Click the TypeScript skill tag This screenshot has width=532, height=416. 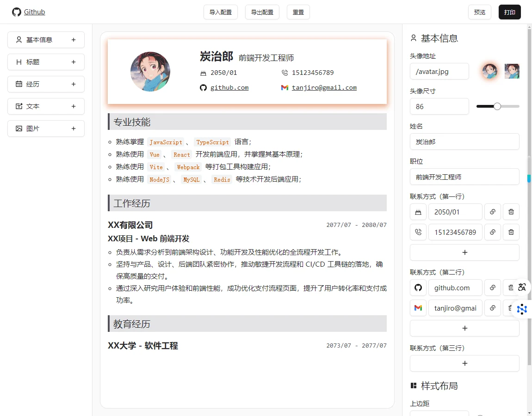[x=212, y=142]
